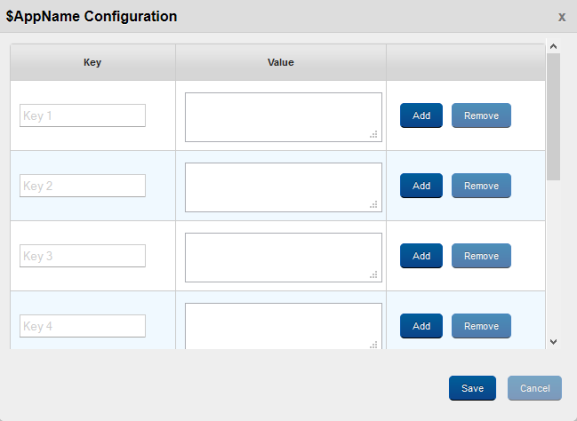
Task: Focus the Key 2 input field
Action: 82,185
